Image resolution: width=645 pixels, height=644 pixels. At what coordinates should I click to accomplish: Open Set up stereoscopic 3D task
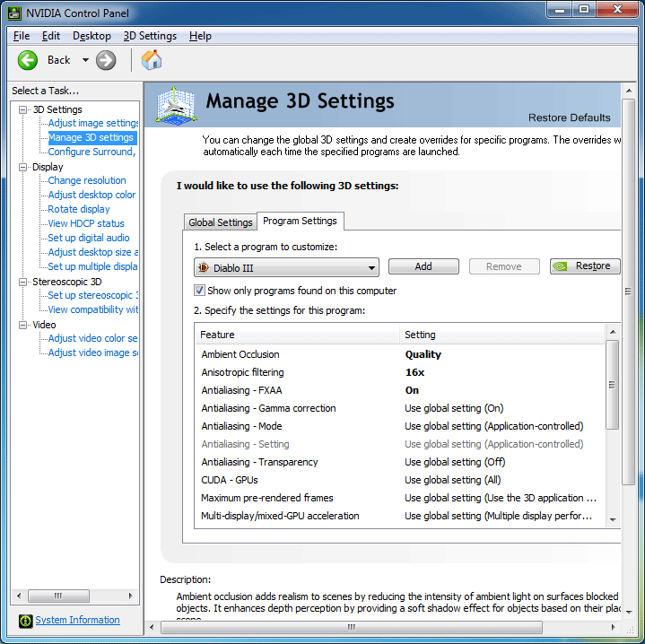point(93,295)
